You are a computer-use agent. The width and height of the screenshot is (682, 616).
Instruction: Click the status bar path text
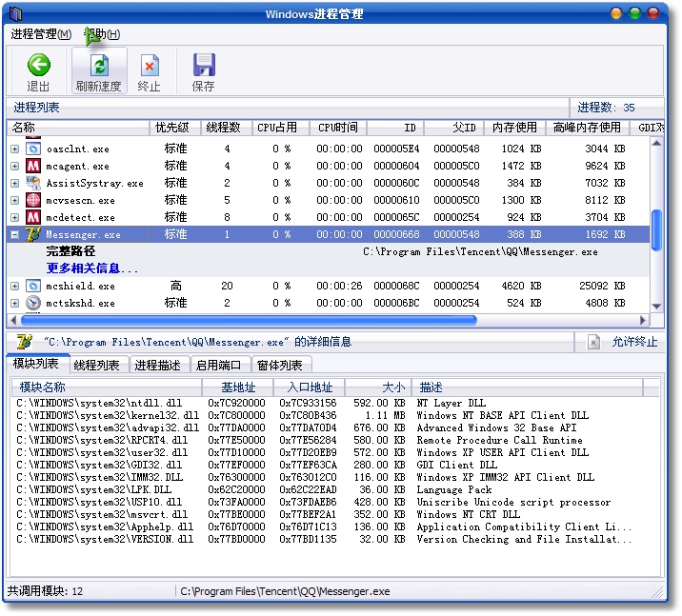click(x=285, y=591)
